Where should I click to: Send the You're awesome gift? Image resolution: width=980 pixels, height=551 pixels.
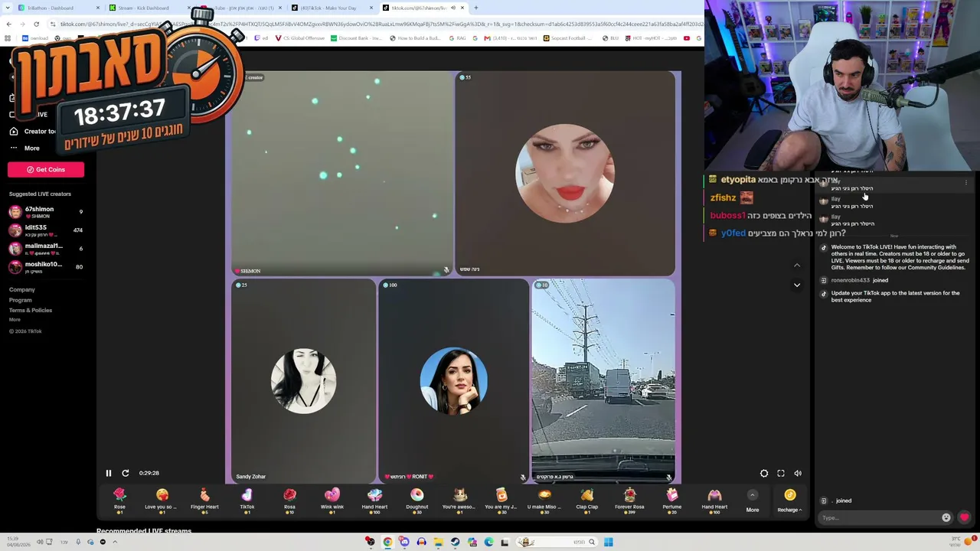click(x=459, y=500)
